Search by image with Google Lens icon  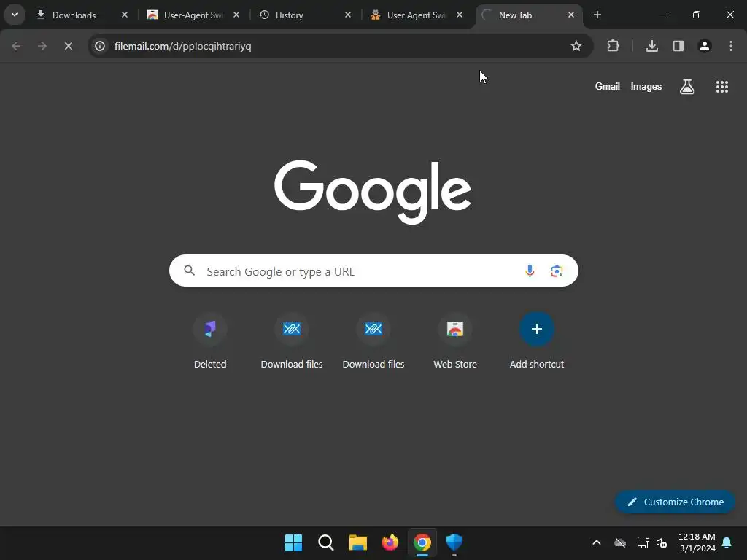[x=557, y=271]
